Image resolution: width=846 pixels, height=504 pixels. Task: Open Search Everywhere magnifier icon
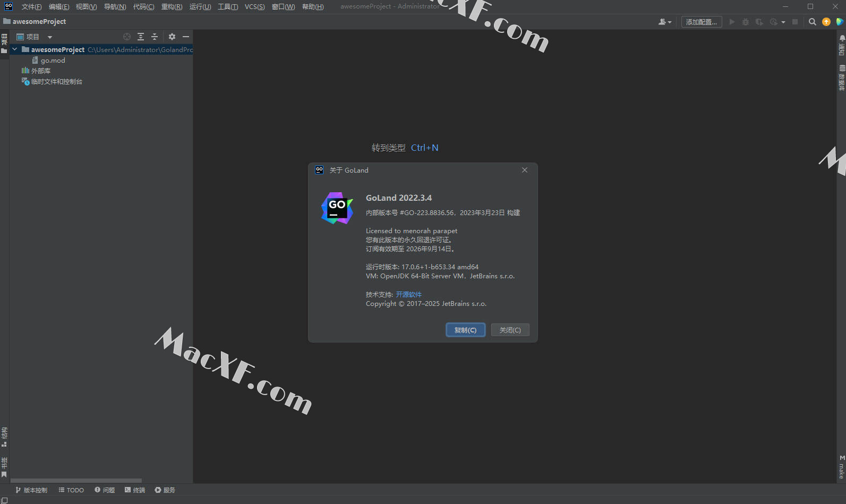pyautogui.click(x=812, y=22)
